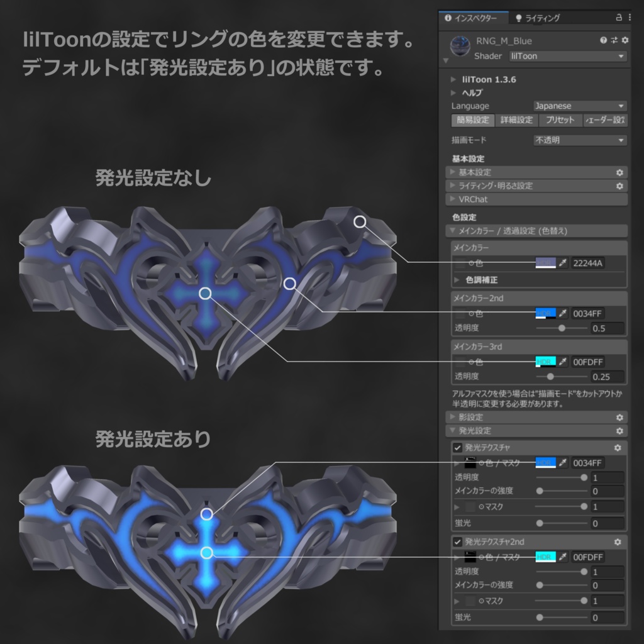Toggle the マスク checkbox in 発光設定
Image resolution: width=644 pixels, height=644 pixels.
470,507
